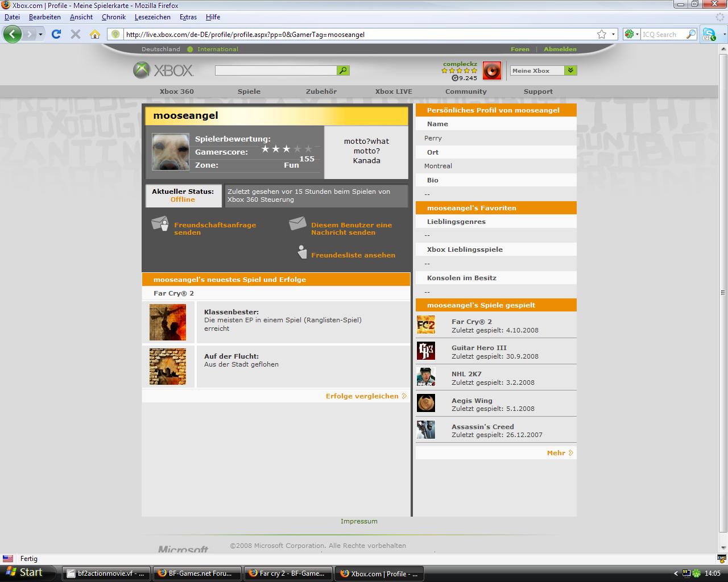Screen dimensions: 728x582
Task: Open the Lesezeichen menu
Action: tap(152, 17)
